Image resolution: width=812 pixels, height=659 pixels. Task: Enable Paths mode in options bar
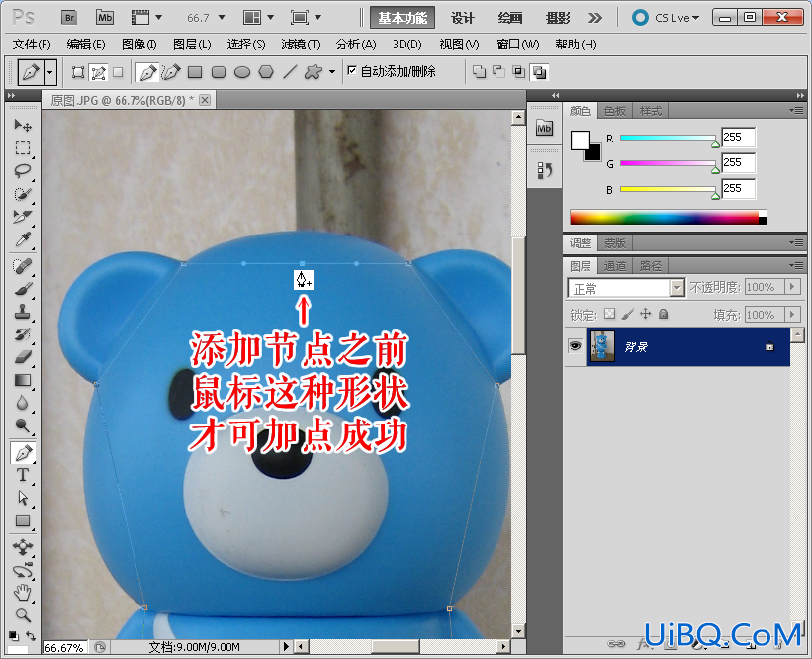(x=98, y=72)
